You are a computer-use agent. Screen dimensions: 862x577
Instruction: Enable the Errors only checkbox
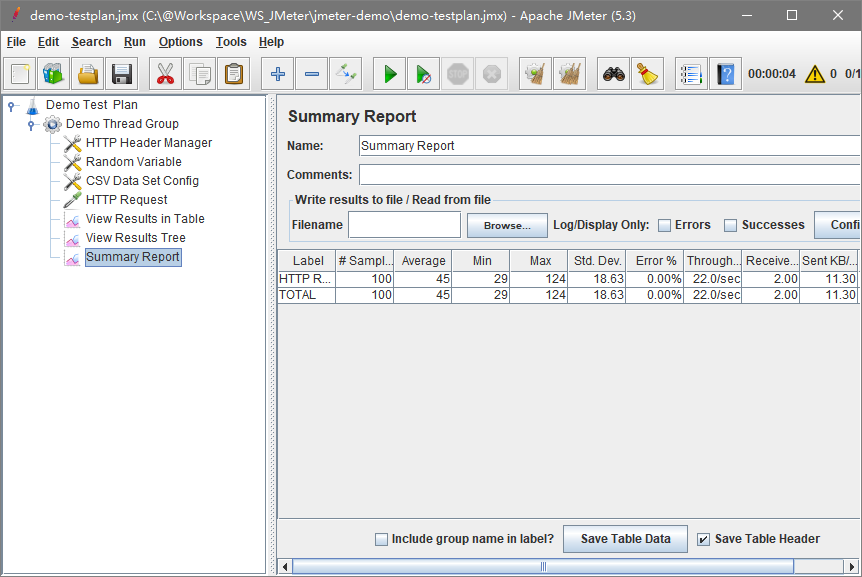click(664, 225)
